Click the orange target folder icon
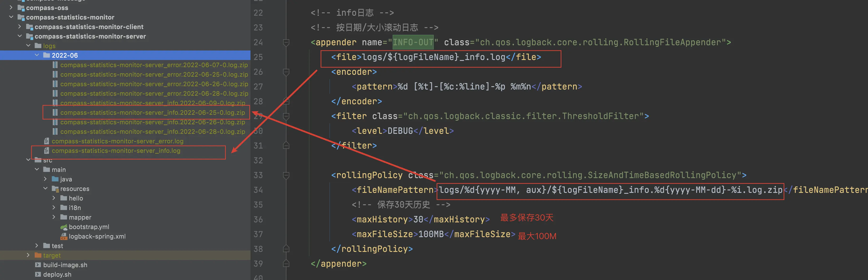This screenshot has width=868, height=280. coord(38,255)
